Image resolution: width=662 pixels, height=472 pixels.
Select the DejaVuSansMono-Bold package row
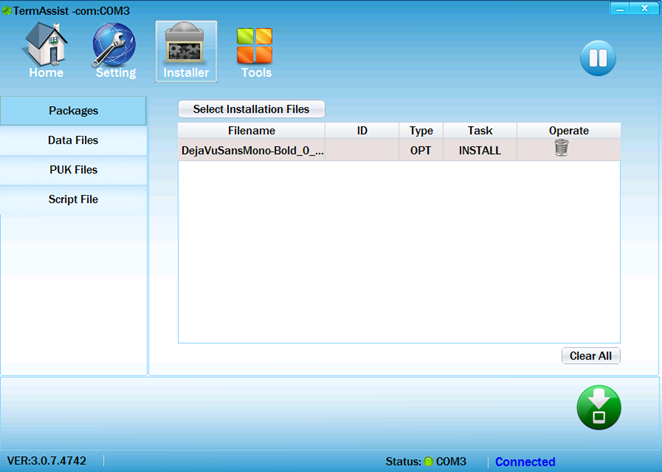(x=252, y=150)
